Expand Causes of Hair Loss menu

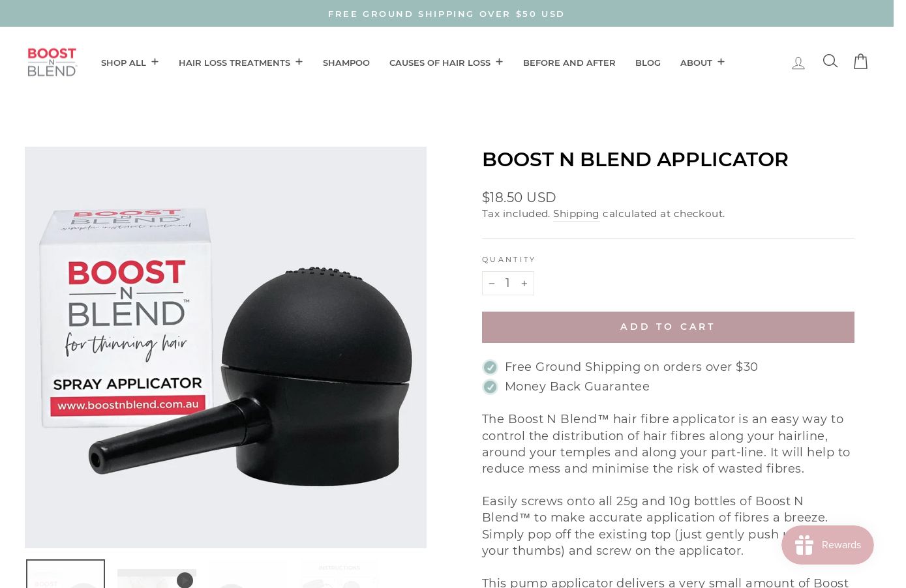point(446,63)
